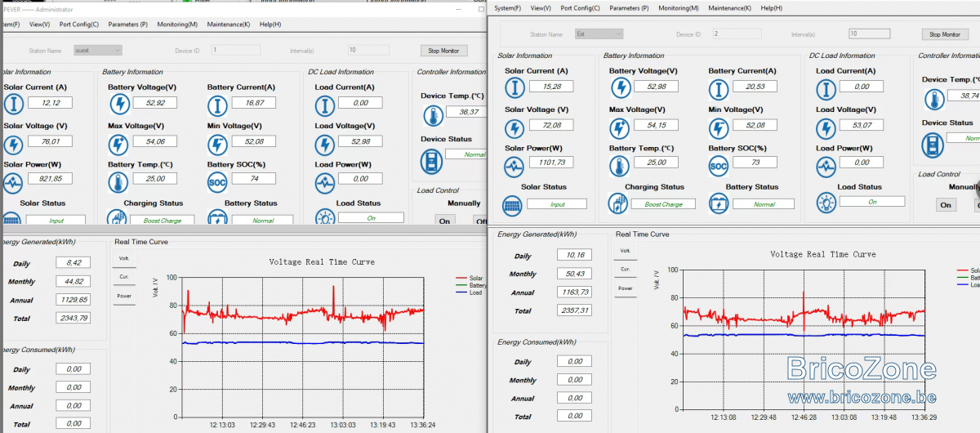Click the Solar Current ammeter icon in right window
This screenshot has width=980, height=433.
coord(514,88)
